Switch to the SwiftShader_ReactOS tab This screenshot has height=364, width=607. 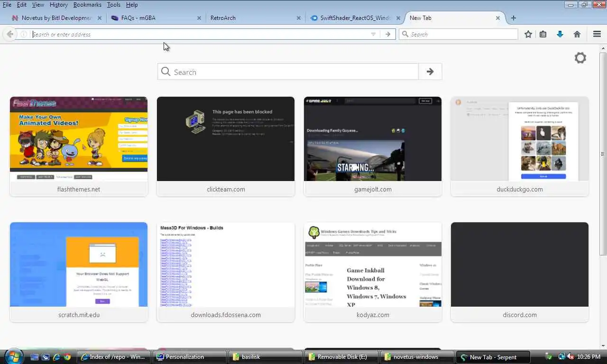354,18
